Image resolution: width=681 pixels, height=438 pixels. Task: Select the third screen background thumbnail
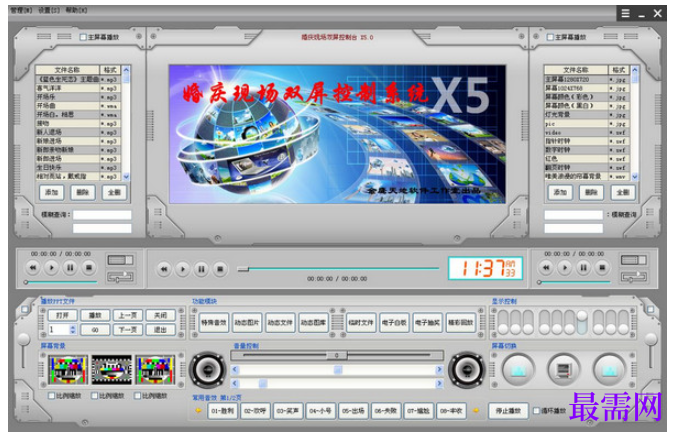[x=155, y=370]
